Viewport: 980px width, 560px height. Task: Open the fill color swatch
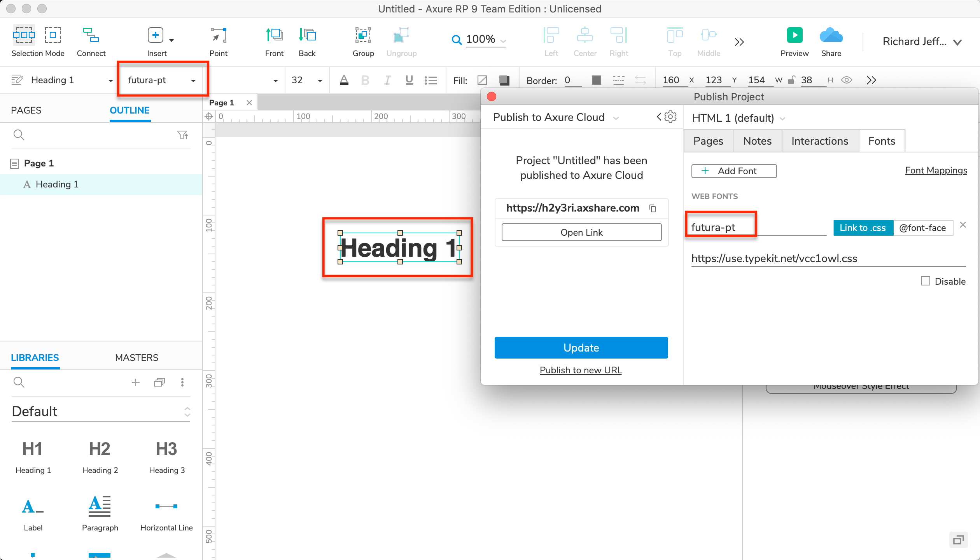[504, 80]
